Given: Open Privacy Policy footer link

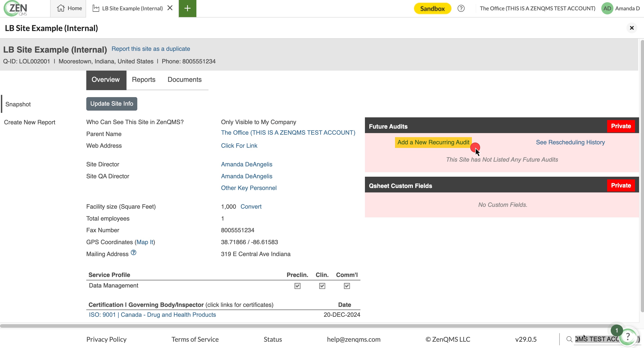Looking at the screenshot, I should click(x=107, y=339).
